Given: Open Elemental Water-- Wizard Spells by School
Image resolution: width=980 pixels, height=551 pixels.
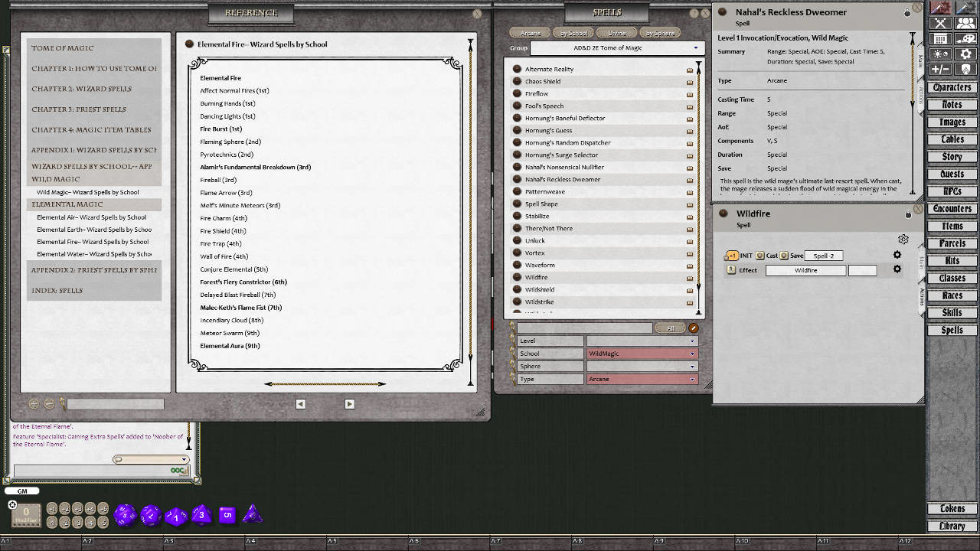Looking at the screenshot, I should click(94, 254).
